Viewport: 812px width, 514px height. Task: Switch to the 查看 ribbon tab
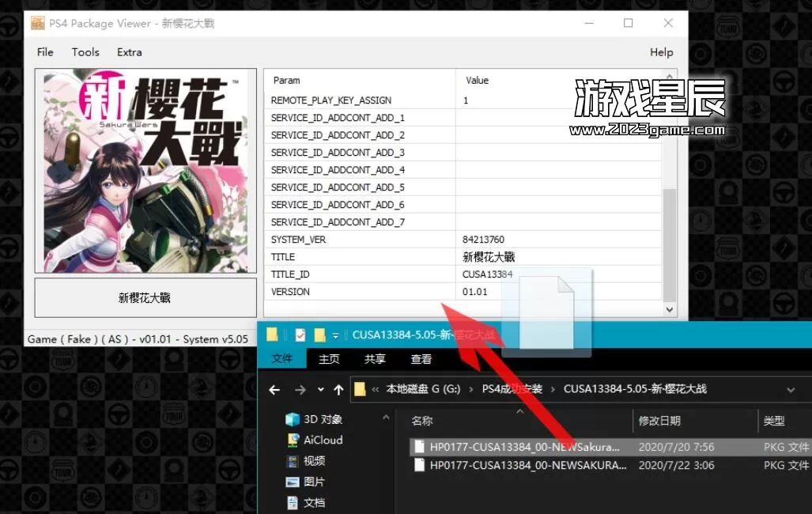click(421, 359)
